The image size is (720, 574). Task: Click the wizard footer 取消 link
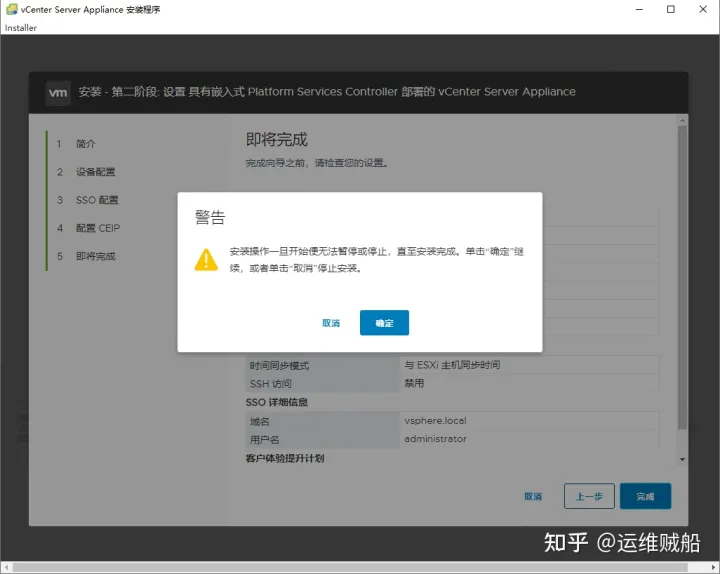coord(533,496)
